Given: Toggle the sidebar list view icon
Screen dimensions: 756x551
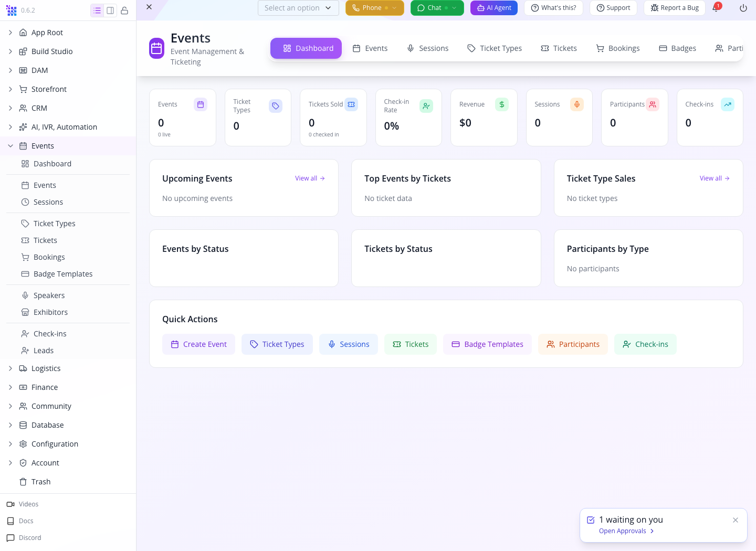Looking at the screenshot, I should 97,10.
